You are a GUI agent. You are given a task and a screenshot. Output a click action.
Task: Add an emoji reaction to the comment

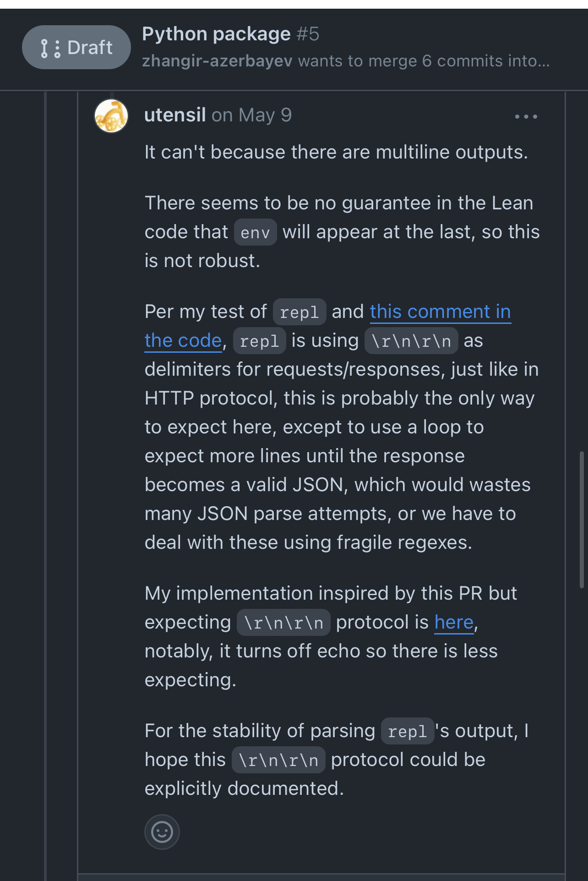(x=162, y=832)
